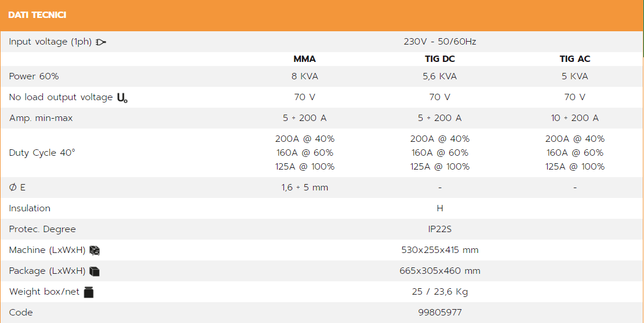Click the product code 99805977
This screenshot has height=323, width=644.
point(440,313)
